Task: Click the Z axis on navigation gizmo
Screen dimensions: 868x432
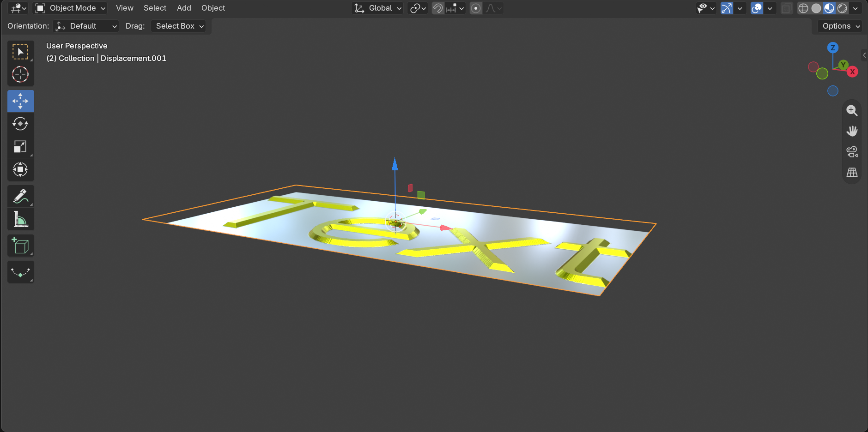Action: tap(833, 48)
